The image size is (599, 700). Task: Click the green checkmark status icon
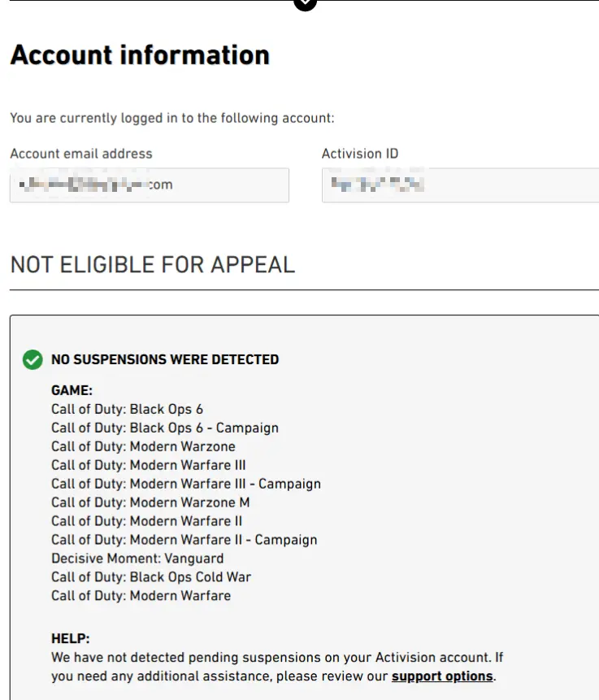coord(33,359)
